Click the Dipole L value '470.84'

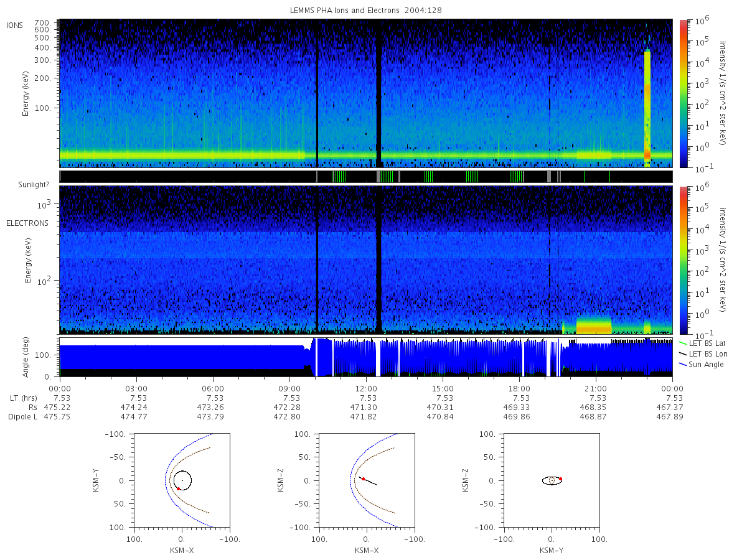coord(439,417)
